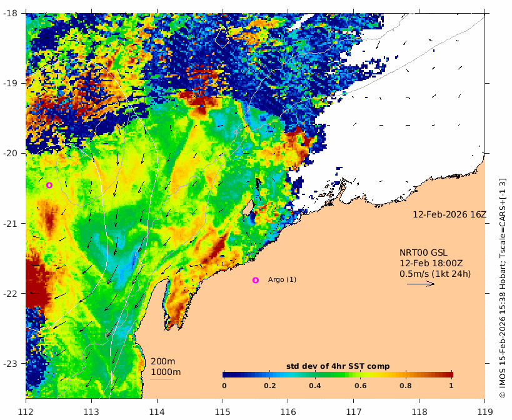Click the latitude axis label '-22'

[10, 293]
